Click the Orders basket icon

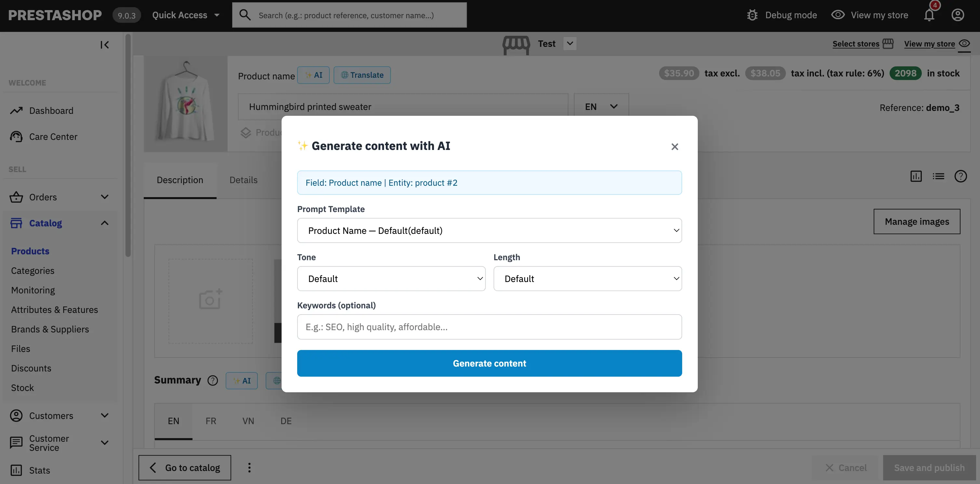[16, 197]
